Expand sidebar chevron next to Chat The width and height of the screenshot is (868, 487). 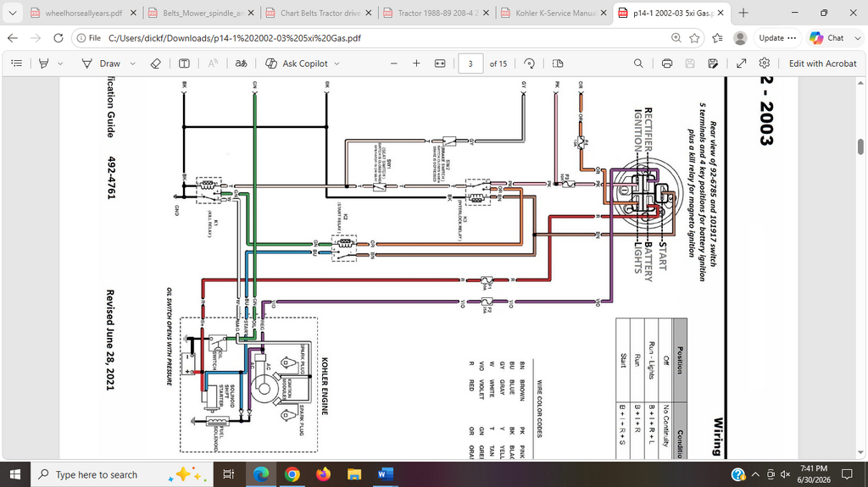(x=858, y=38)
